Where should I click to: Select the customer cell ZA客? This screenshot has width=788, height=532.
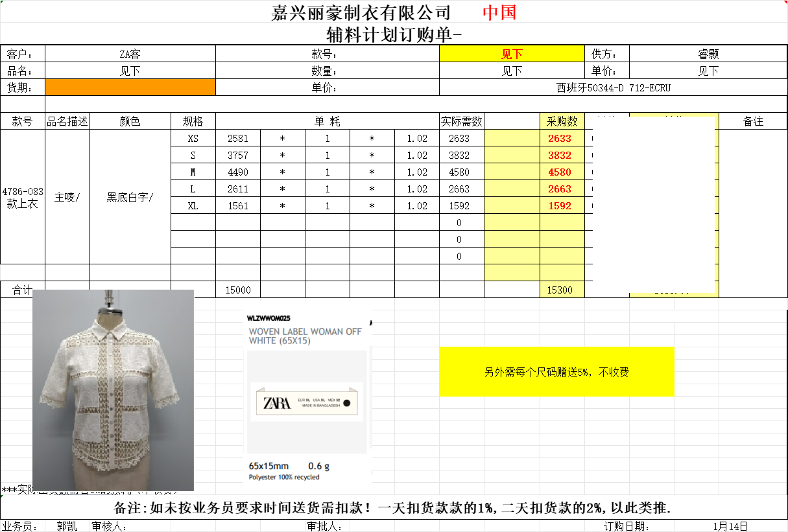(x=130, y=54)
